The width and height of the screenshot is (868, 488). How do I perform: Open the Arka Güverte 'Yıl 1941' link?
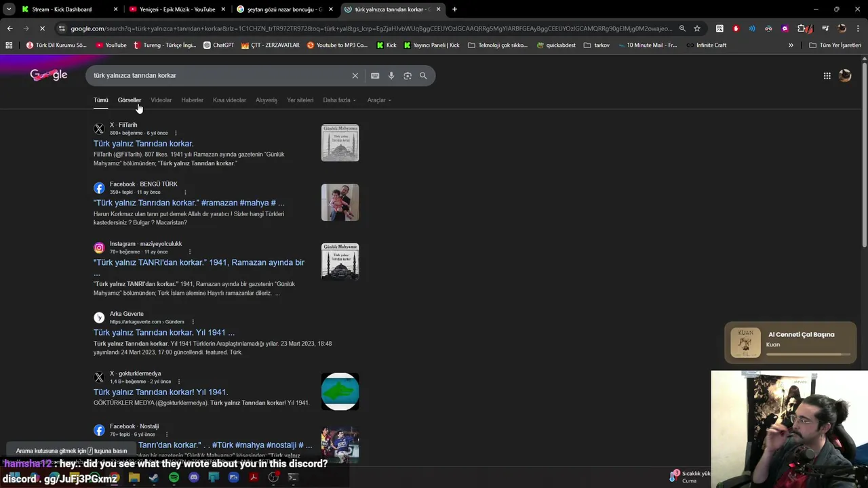(x=164, y=333)
